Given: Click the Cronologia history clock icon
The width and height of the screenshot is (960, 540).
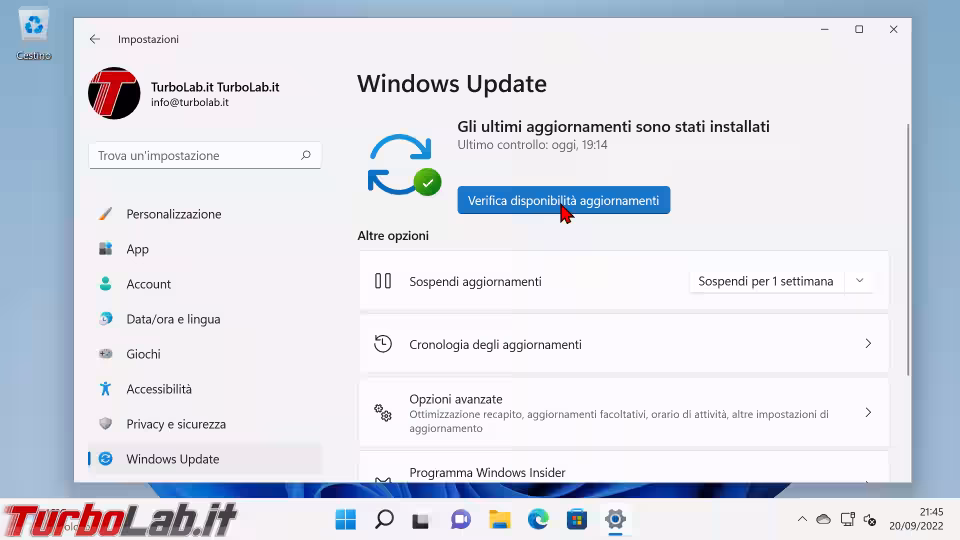Looking at the screenshot, I should [383, 343].
